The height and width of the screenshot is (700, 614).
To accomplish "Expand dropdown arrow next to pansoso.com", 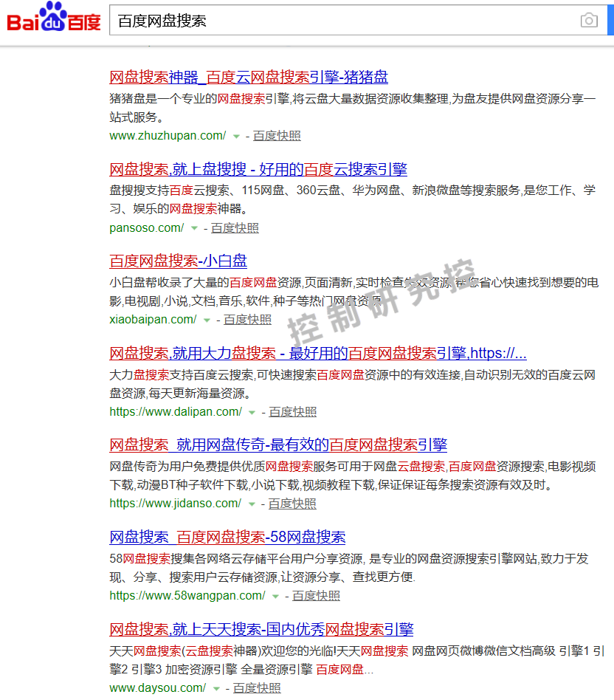I will coord(194,228).
